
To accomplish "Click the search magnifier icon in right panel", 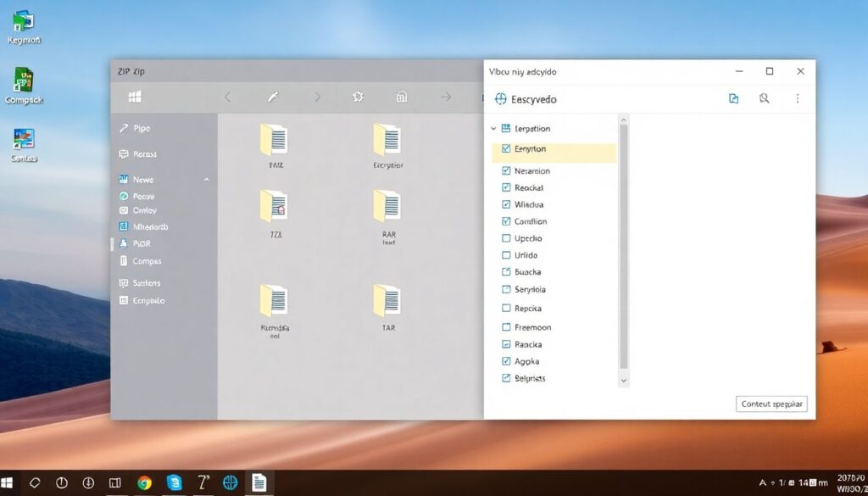I will click(764, 99).
